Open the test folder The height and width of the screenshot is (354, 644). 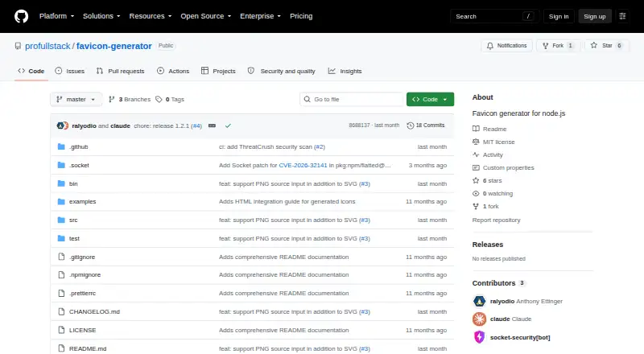pyautogui.click(x=74, y=239)
